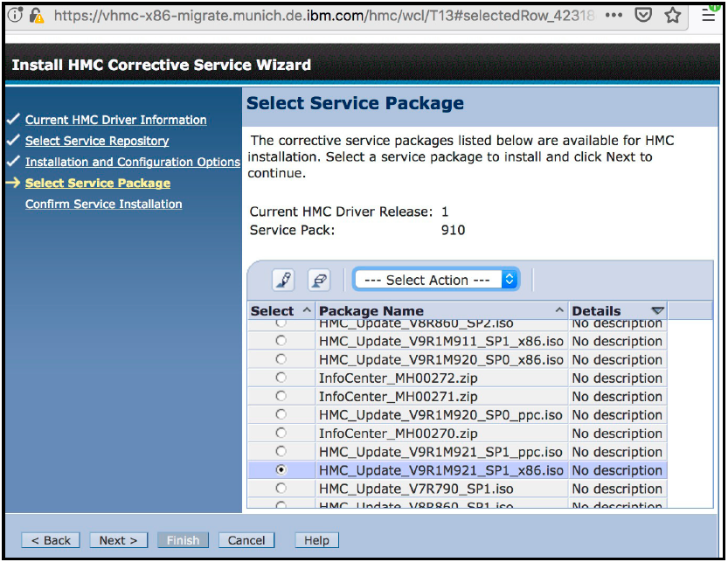The height and width of the screenshot is (562, 728).
Task: Select the HMC_Update_V9R1M911_SP1_x86.iso radio button
Action: click(281, 341)
